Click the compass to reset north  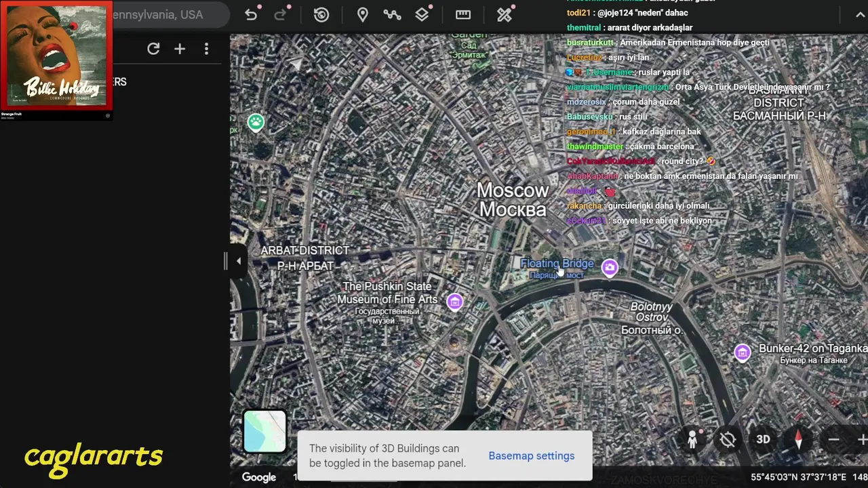click(798, 440)
